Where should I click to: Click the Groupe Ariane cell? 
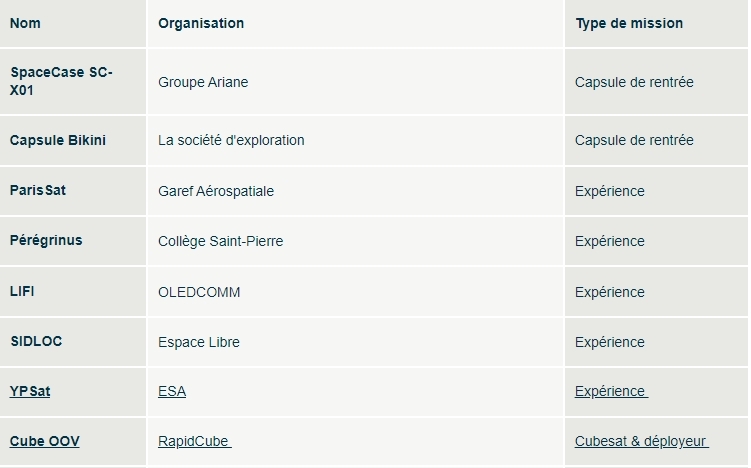coord(203,82)
